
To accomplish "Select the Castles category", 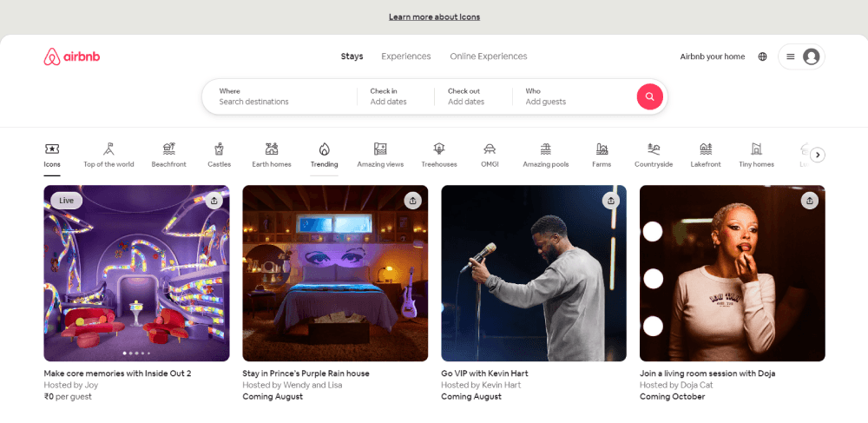I will click(220, 155).
